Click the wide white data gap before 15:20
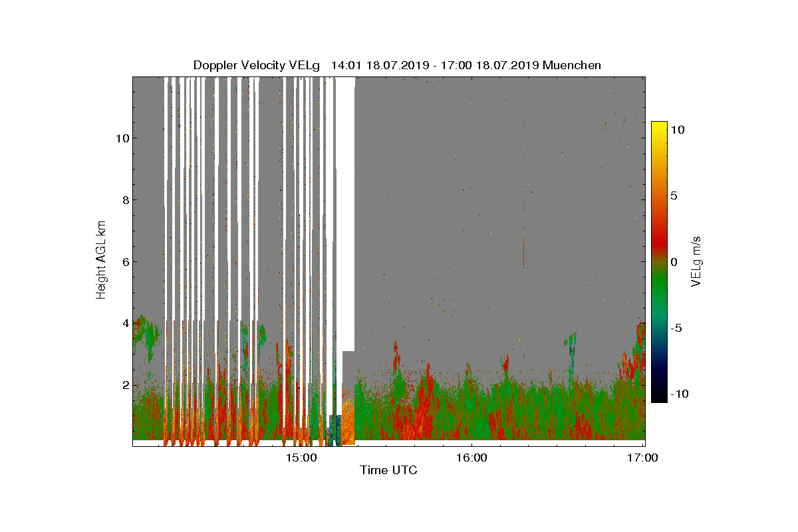Image resolution: width=798 pixels, height=532 pixels. 345,213
